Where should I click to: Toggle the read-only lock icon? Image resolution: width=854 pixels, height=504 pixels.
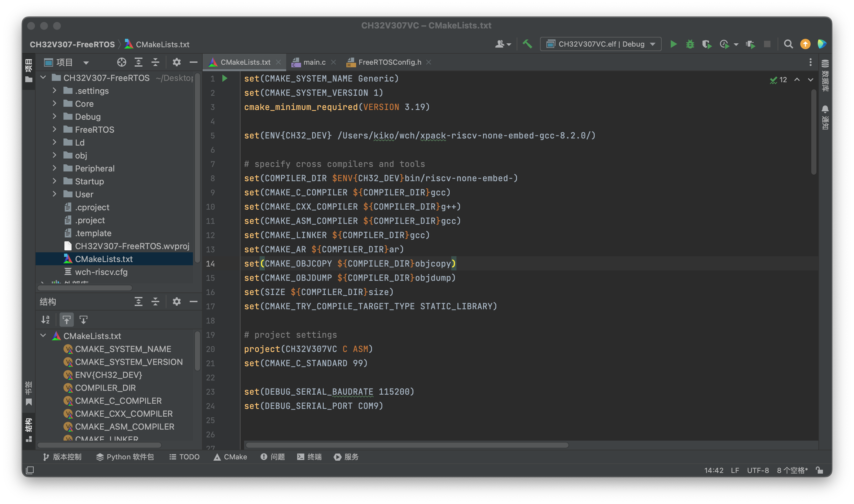(x=819, y=470)
